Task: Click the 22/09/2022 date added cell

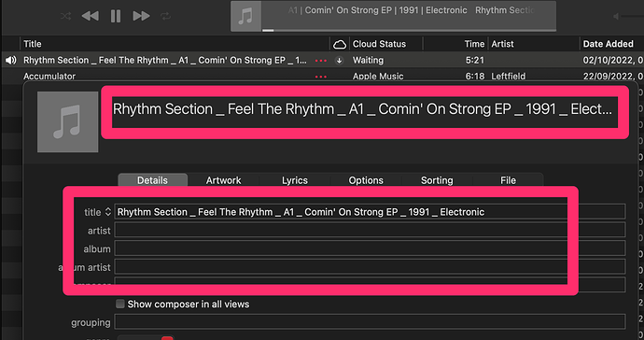Action: (x=613, y=77)
